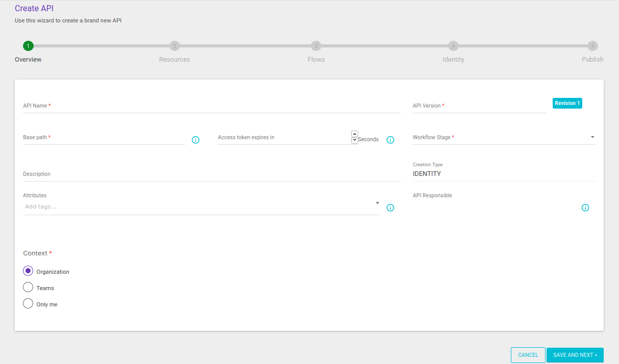This screenshot has height=364, width=619.
Task: Switch to the Identity step
Action: tap(453, 45)
